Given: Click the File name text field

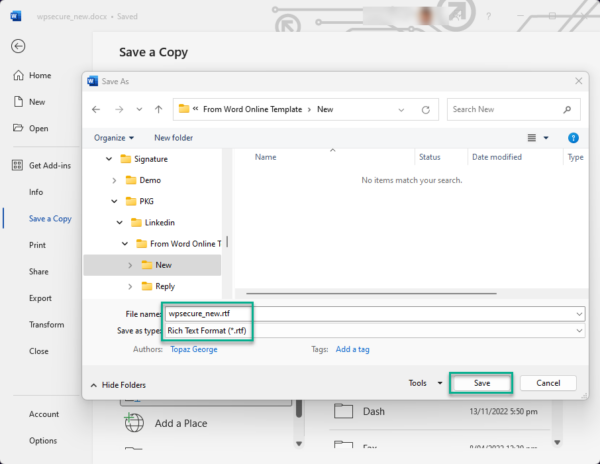Looking at the screenshot, I should click(370, 313).
